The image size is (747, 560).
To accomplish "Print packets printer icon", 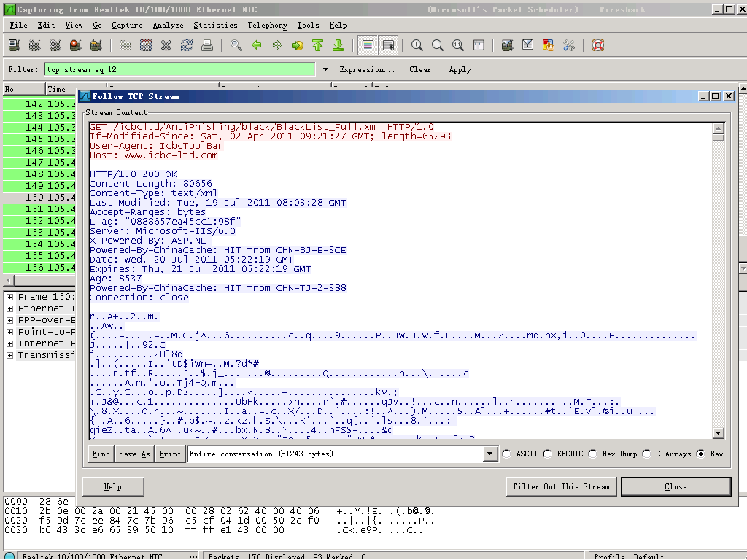I will pos(207,45).
